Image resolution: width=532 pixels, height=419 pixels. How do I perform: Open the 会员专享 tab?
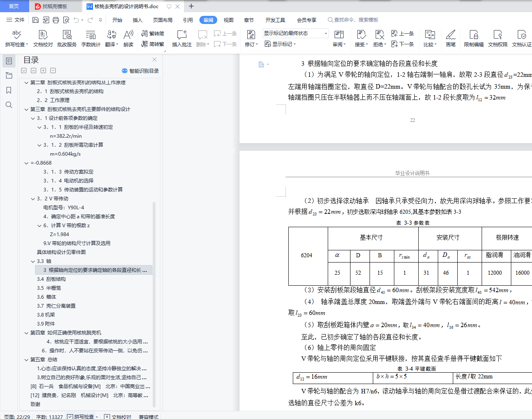click(x=307, y=20)
